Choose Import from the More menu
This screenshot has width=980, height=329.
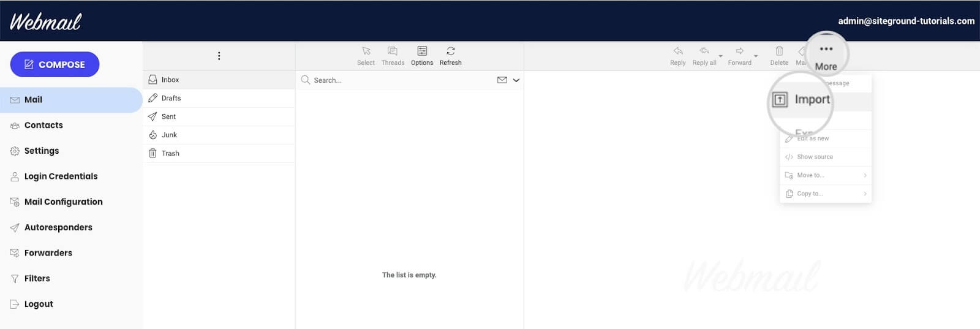point(801,99)
